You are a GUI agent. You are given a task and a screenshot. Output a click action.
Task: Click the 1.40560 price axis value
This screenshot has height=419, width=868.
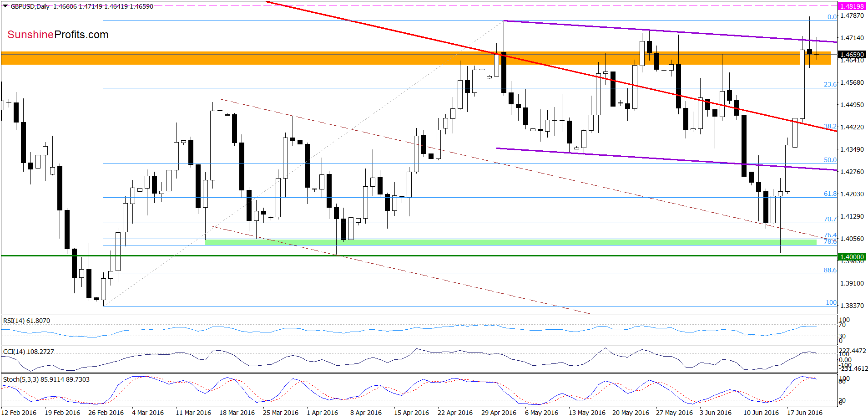[x=852, y=239]
